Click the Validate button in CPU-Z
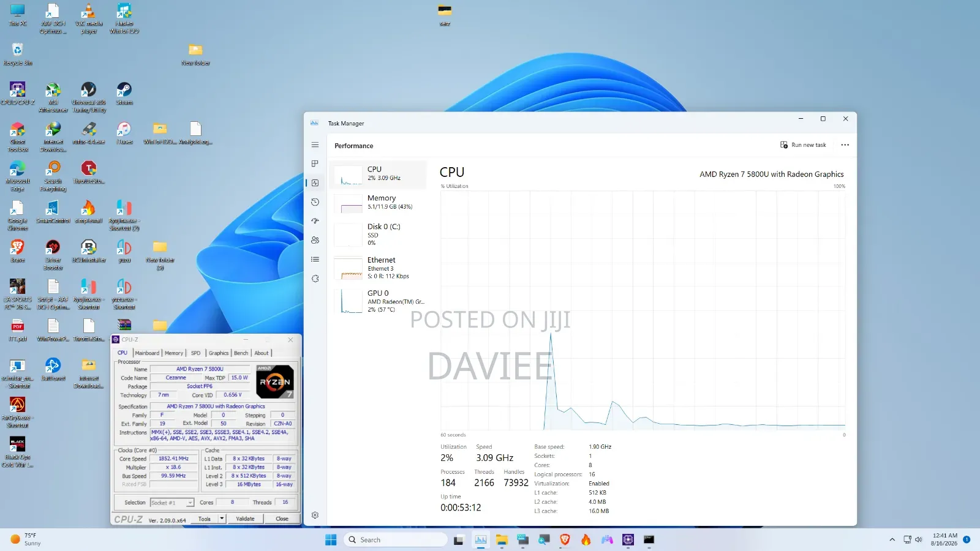The image size is (980, 551). 245,519
